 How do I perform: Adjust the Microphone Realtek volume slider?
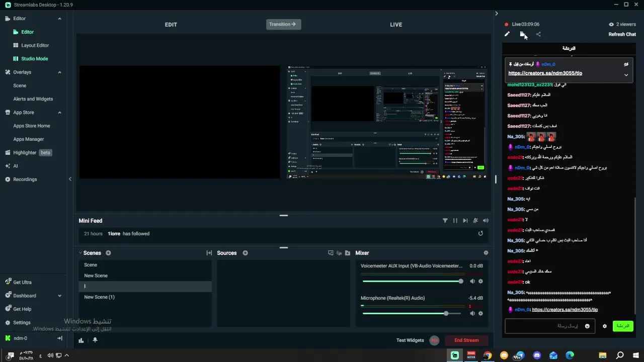[412, 313]
